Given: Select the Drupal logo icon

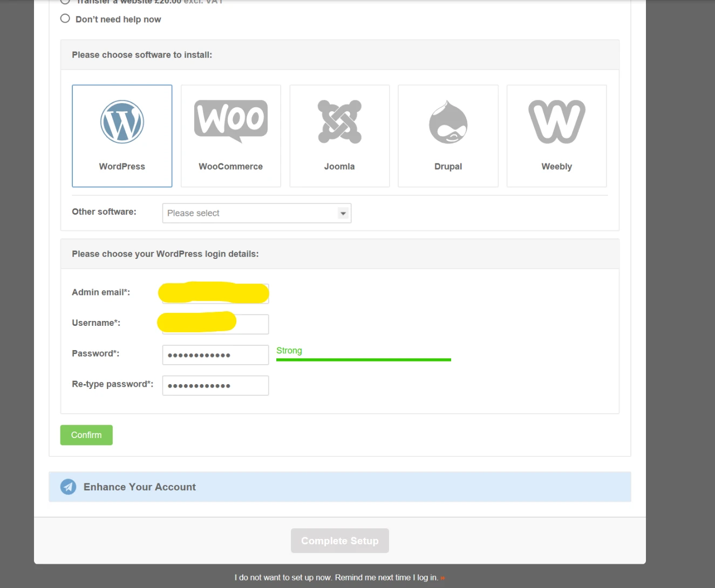Looking at the screenshot, I should pos(448,122).
